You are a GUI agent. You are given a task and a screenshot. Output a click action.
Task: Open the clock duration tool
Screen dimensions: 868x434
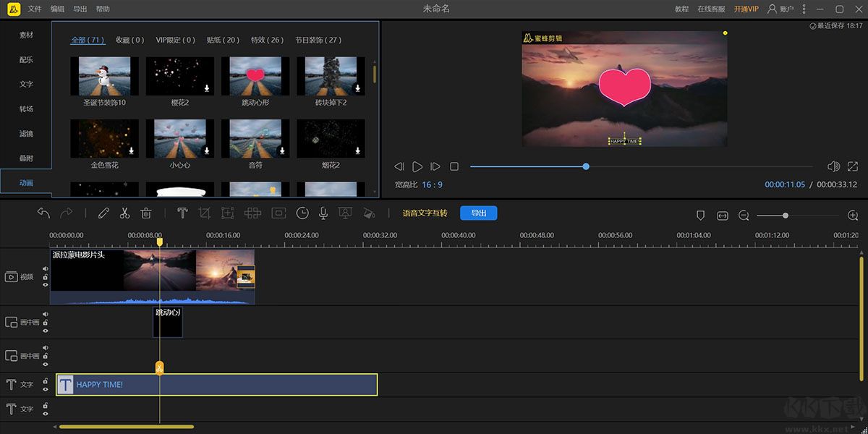[x=302, y=213]
